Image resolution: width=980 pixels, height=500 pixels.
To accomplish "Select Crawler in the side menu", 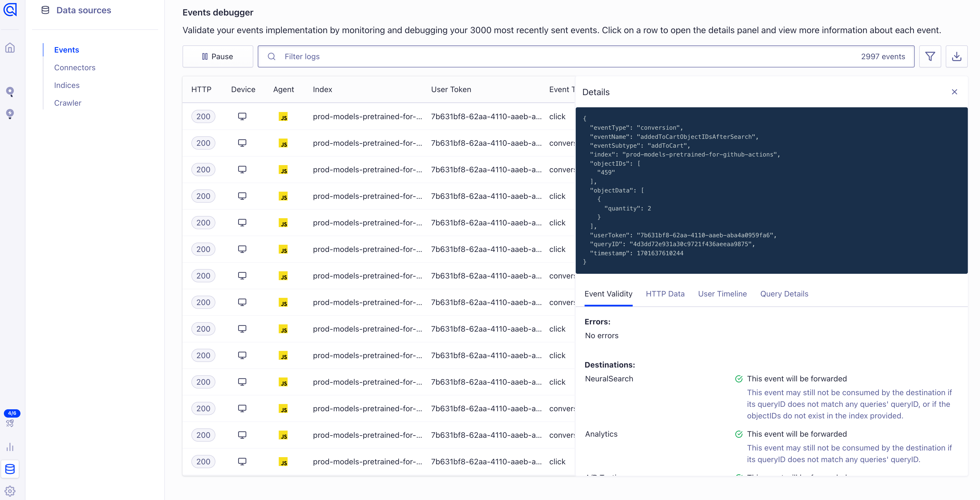I will click(68, 103).
